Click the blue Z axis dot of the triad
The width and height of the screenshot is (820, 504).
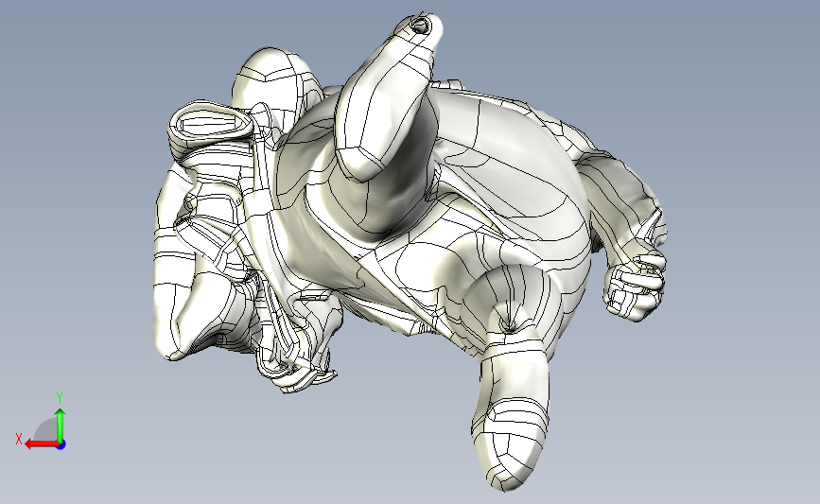pos(61,445)
